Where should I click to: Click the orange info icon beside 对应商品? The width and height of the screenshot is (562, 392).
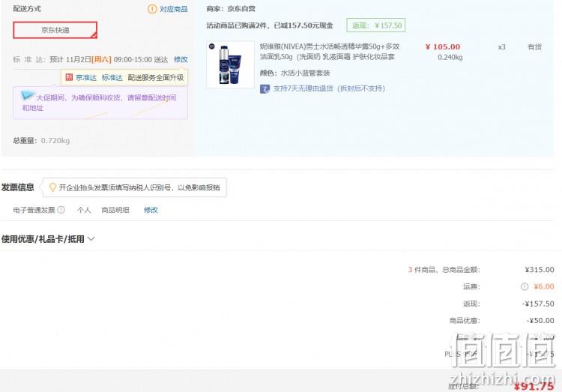[152, 9]
